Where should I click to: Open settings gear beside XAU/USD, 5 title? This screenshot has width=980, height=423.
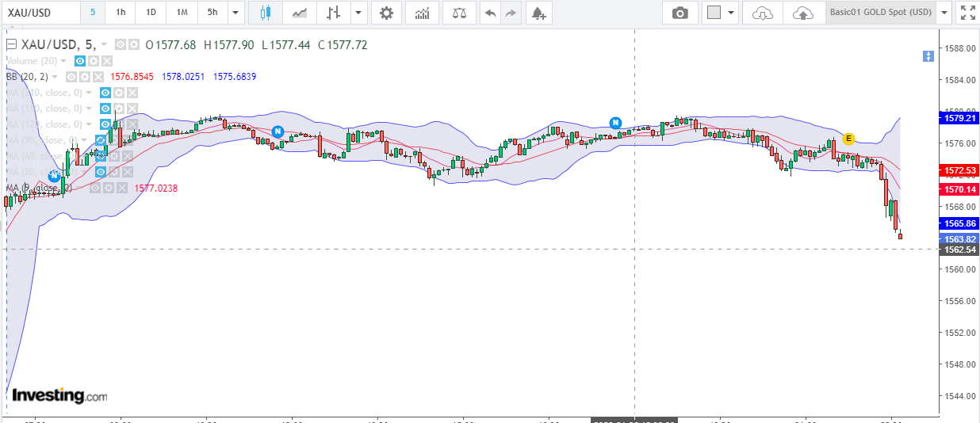[x=133, y=45]
